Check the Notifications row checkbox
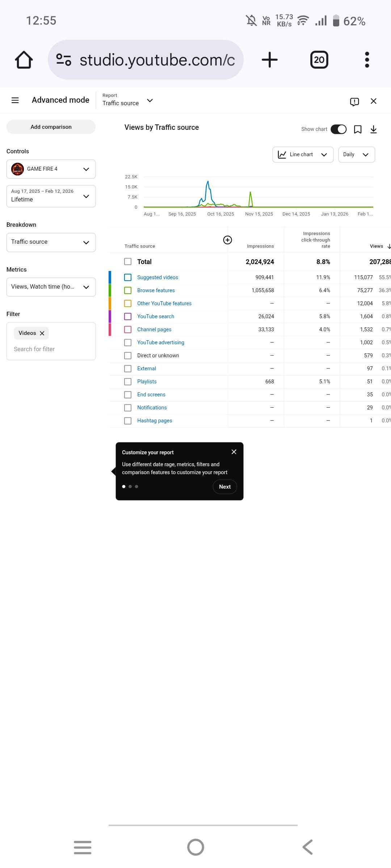The width and height of the screenshot is (391, 868). [128, 408]
